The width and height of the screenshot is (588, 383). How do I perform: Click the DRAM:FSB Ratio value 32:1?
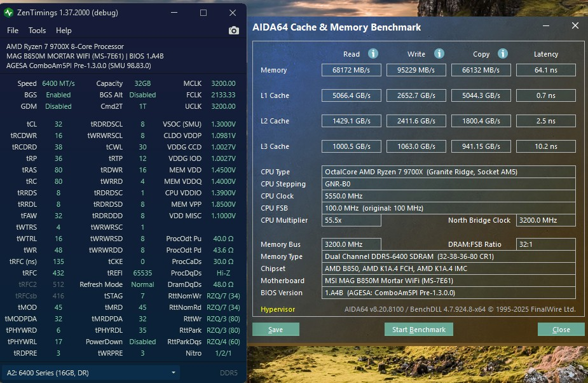pyautogui.click(x=546, y=244)
